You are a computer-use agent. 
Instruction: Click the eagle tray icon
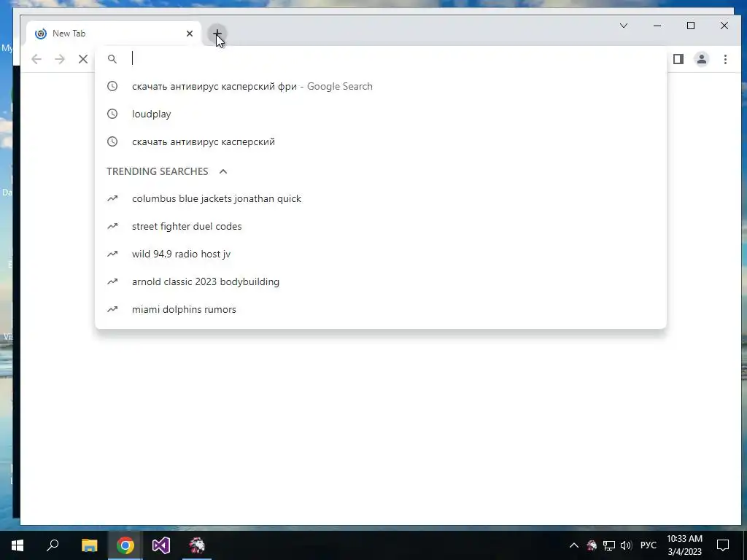[x=592, y=545]
